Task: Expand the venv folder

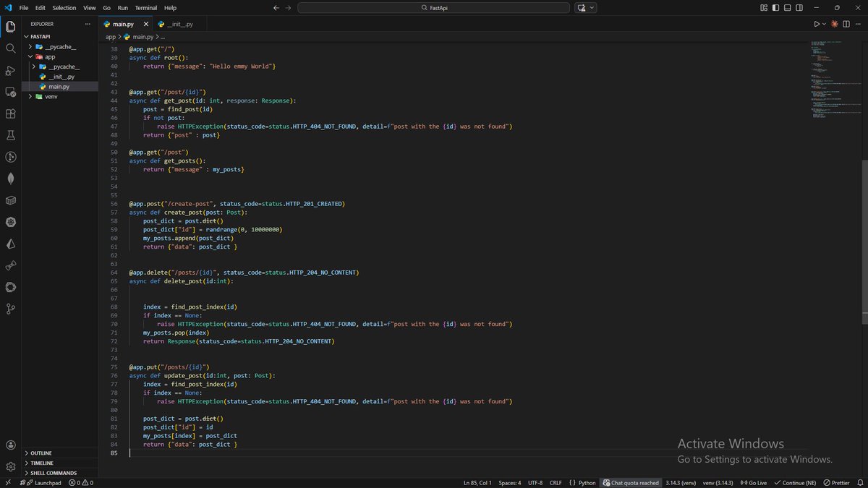Action: pyautogui.click(x=30, y=96)
